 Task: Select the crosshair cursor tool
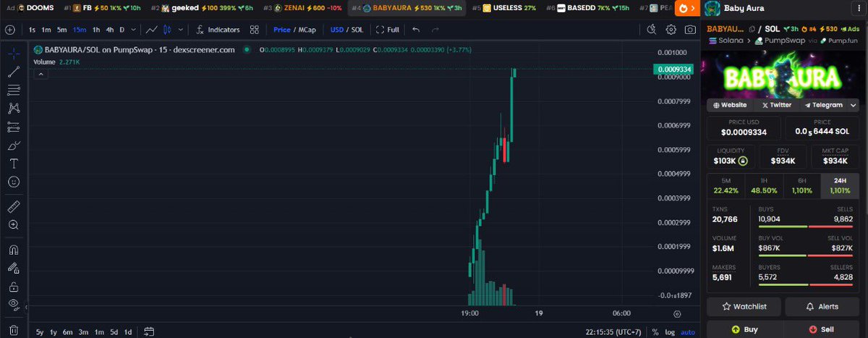[14, 54]
